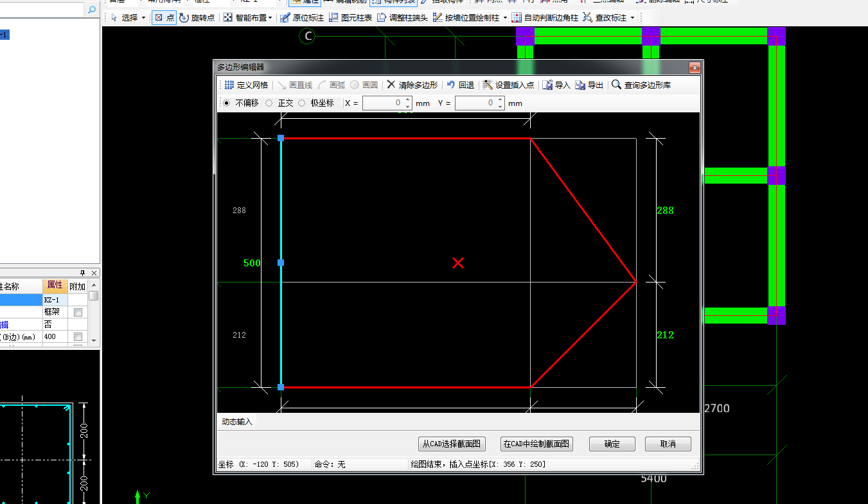Click property panel scrollbar down arrow
This screenshot has height=504, width=868.
point(94,340)
